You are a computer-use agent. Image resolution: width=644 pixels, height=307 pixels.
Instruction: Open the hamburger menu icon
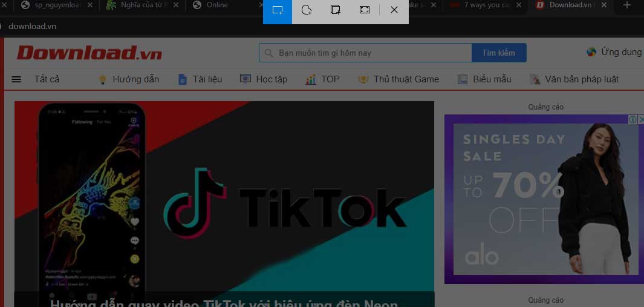coord(16,79)
